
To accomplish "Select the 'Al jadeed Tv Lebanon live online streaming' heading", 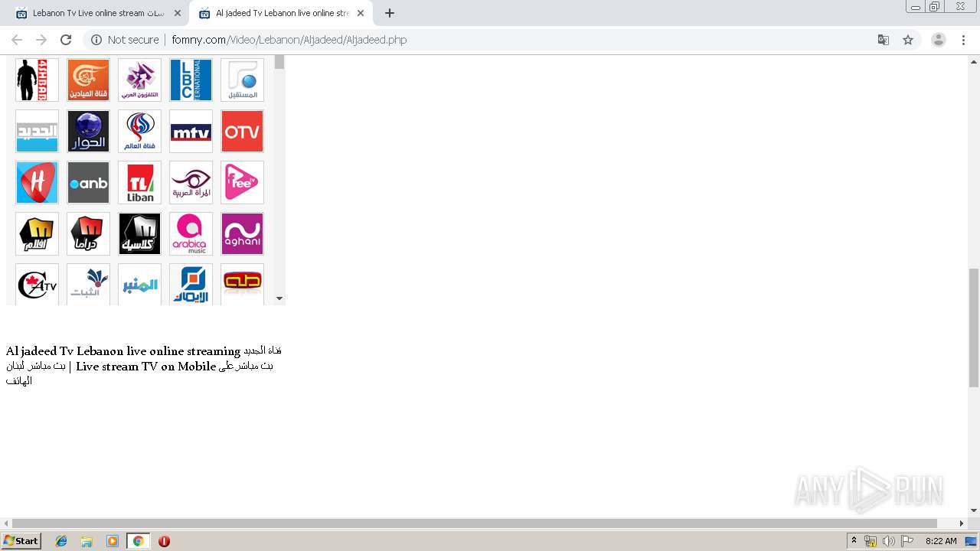I will click(x=123, y=351).
